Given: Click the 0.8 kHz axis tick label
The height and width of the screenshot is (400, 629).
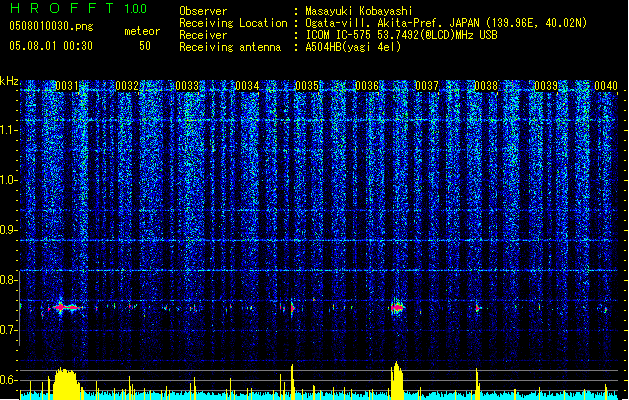Looking at the screenshot, I should pyautogui.click(x=8, y=280).
